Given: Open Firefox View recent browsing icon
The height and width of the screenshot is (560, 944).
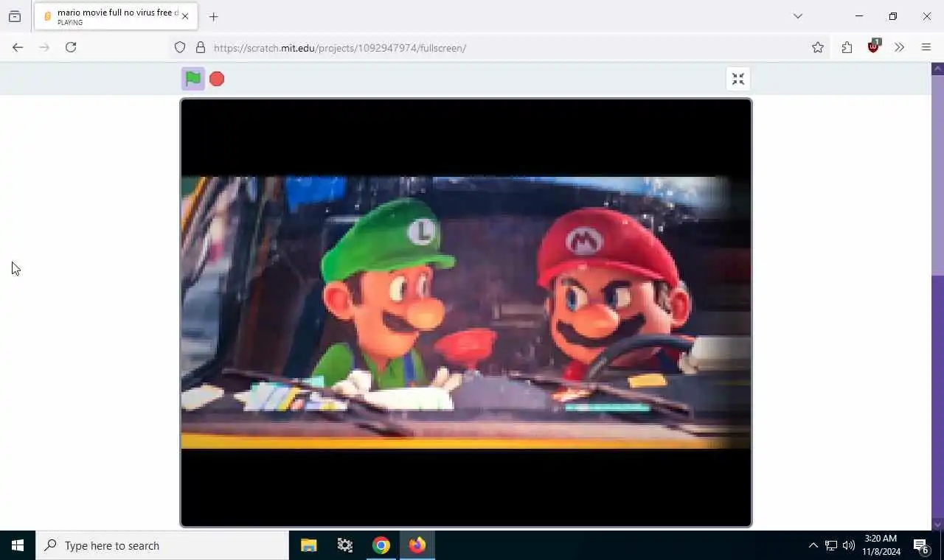Looking at the screenshot, I should (x=15, y=16).
